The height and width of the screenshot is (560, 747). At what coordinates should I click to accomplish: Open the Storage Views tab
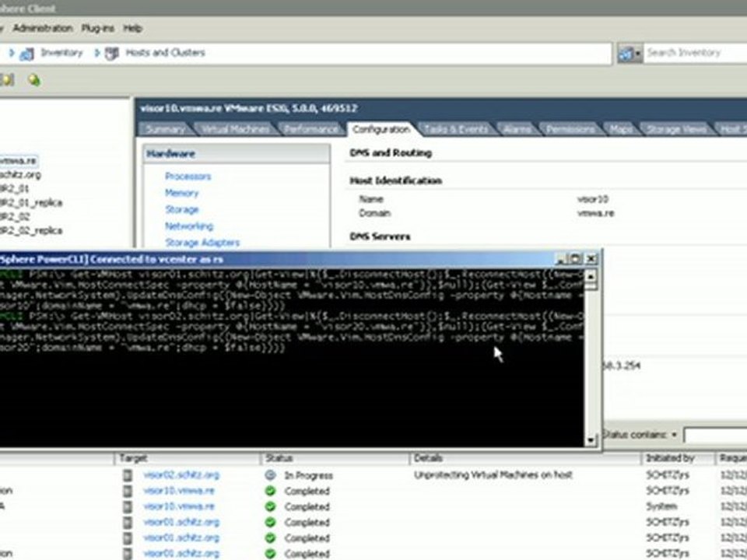click(x=675, y=129)
